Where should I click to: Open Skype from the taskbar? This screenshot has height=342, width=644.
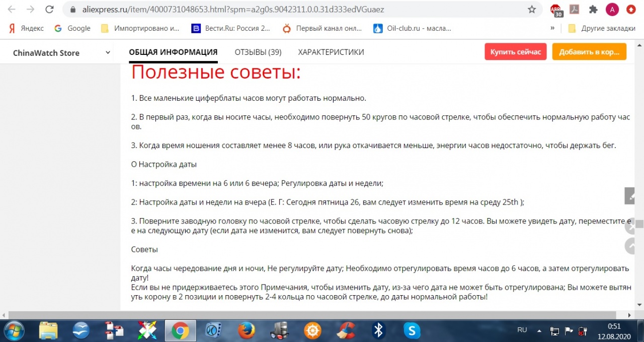click(412, 330)
